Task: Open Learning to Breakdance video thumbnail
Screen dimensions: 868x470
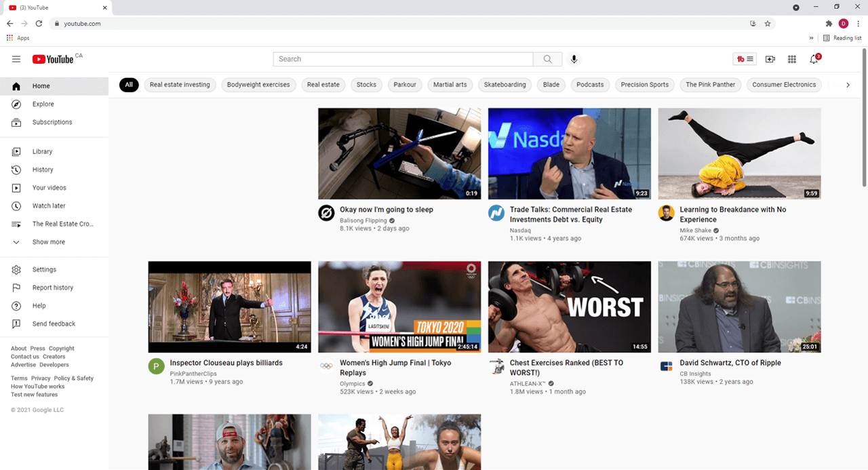Action: click(739, 154)
